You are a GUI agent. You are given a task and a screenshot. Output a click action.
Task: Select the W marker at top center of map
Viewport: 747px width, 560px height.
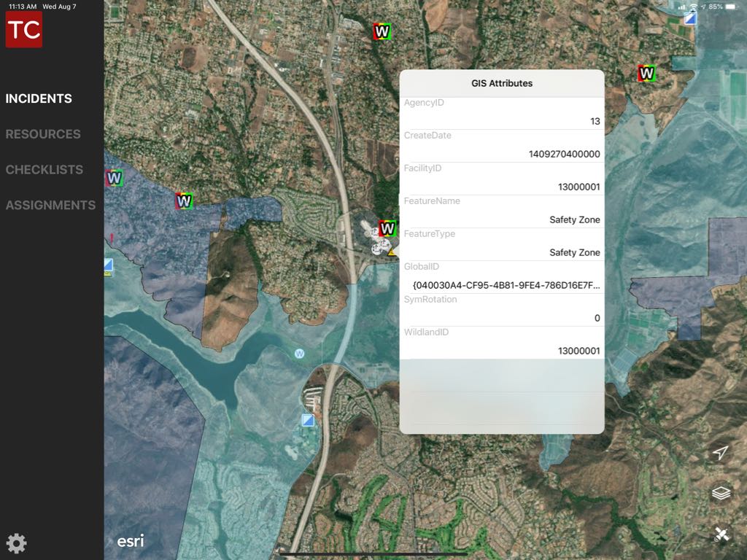coord(382,31)
